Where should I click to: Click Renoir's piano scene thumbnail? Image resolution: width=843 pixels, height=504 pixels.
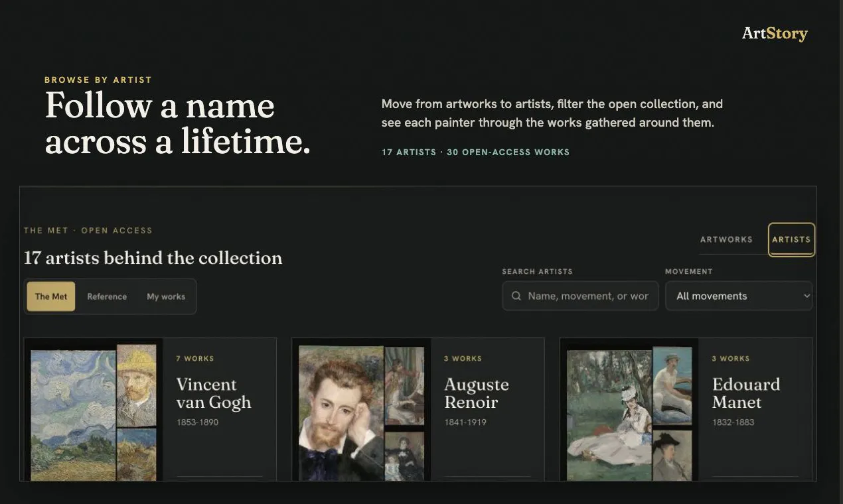405,387
